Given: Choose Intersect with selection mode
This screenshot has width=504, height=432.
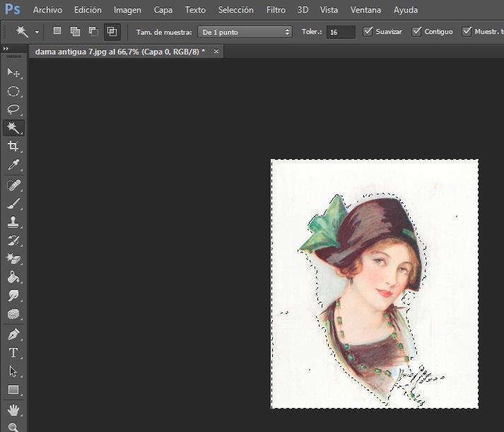Looking at the screenshot, I should 112,32.
